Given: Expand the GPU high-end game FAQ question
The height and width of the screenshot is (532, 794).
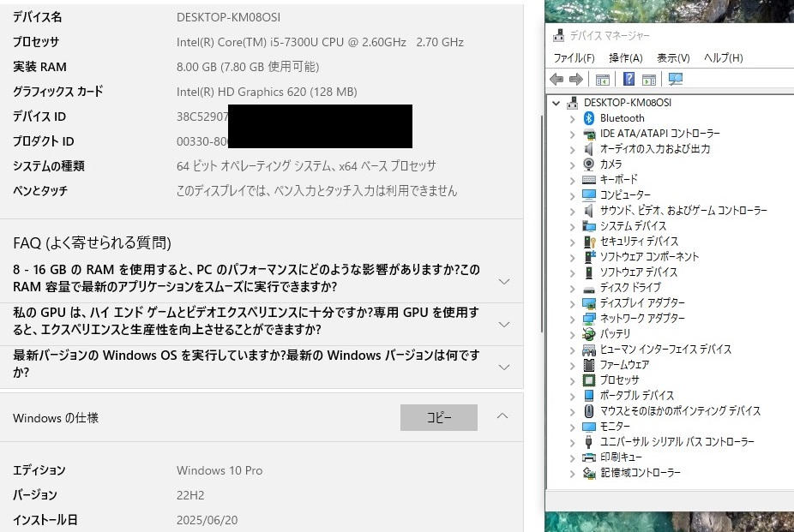Looking at the screenshot, I should tap(504, 324).
